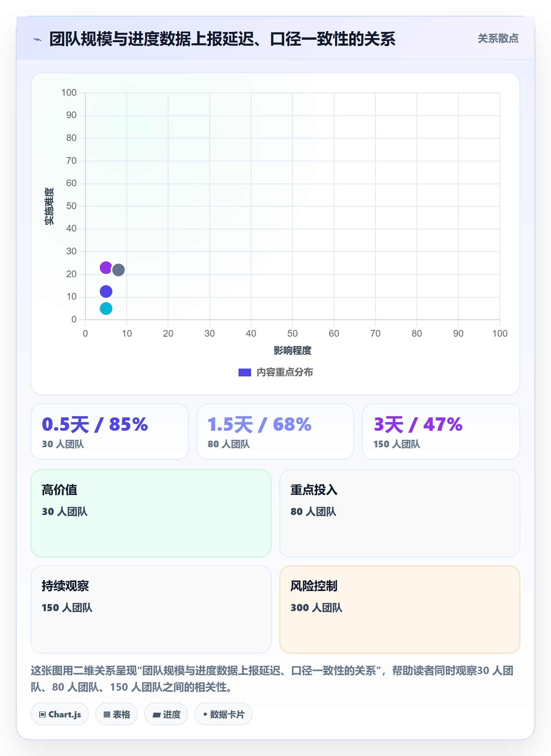The height and width of the screenshot is (756, 551).
Task: Click the 表格 tag chip
Action: 116,714
